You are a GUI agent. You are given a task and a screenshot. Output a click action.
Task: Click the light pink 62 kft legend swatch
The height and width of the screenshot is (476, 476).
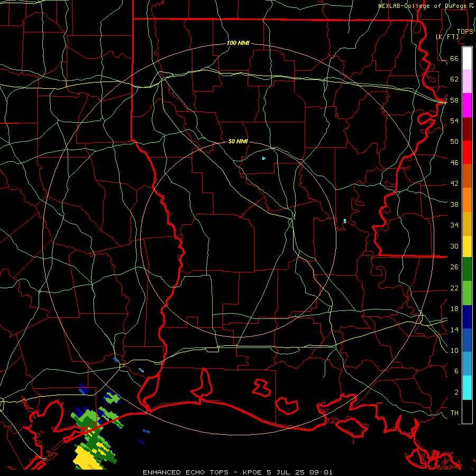467,81
